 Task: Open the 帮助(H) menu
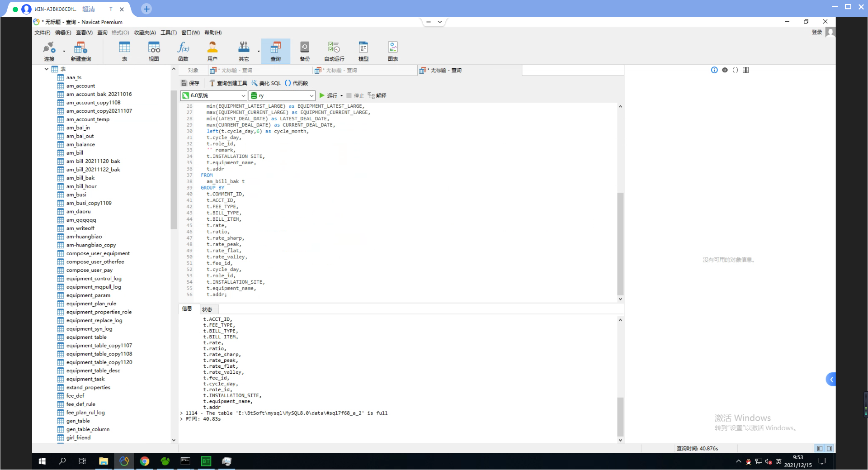(x=213, y=33)
